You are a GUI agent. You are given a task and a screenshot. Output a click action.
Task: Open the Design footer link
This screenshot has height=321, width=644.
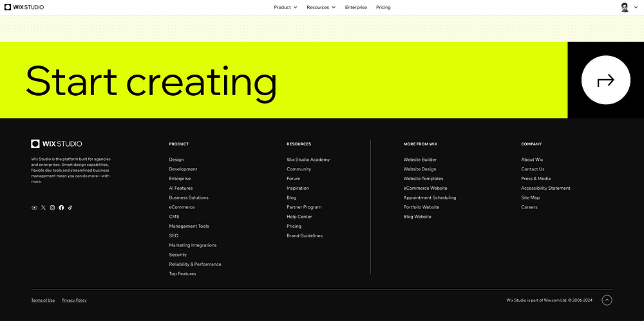(176, 160)
